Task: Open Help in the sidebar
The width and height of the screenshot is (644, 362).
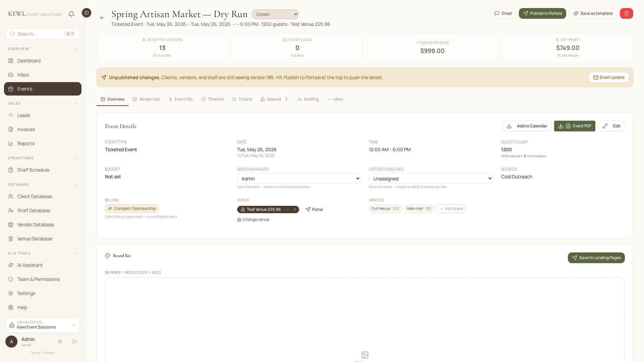Action: coord(43,307)
